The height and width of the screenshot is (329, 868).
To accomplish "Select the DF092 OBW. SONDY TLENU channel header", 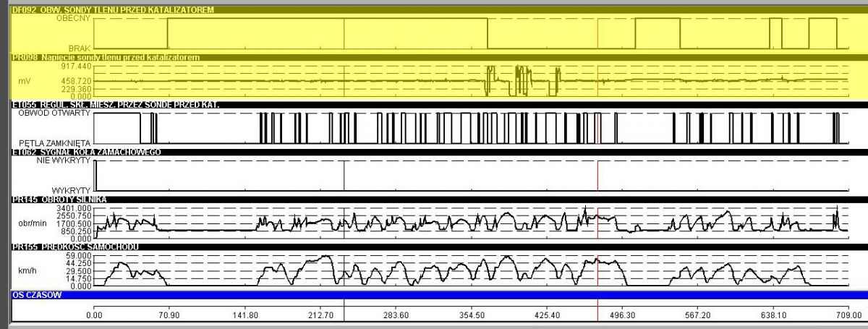I will [439, 10].
